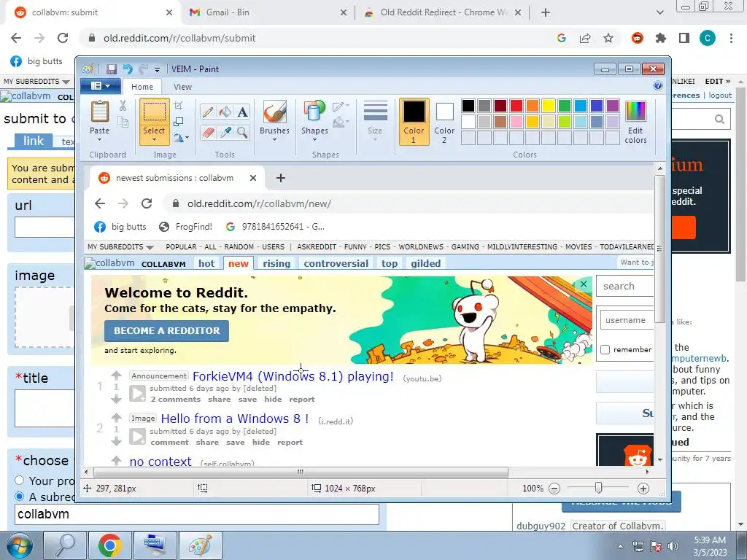Select the 'Your profile' radio button
This screenshot has width=747, height=560.
coord(20,480)
